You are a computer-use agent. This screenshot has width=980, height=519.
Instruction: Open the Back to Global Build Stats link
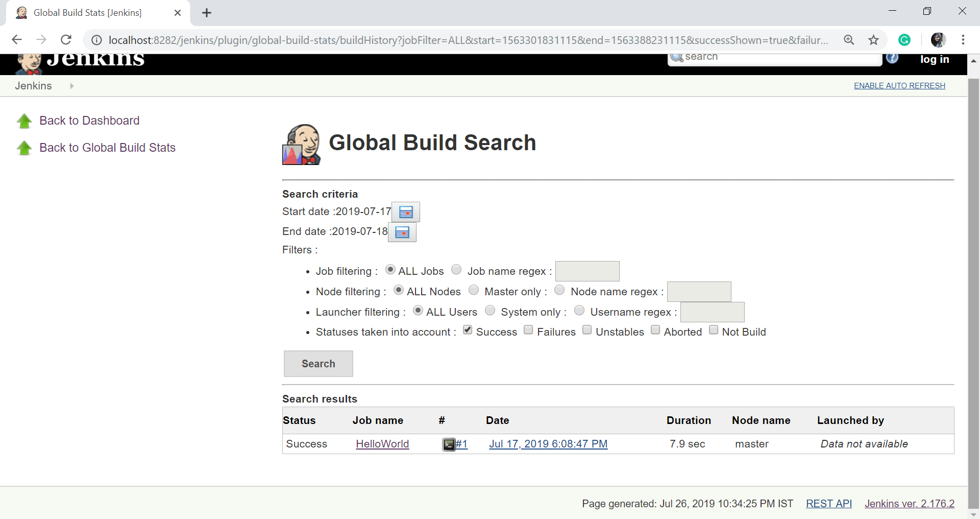tap(107, 148)
